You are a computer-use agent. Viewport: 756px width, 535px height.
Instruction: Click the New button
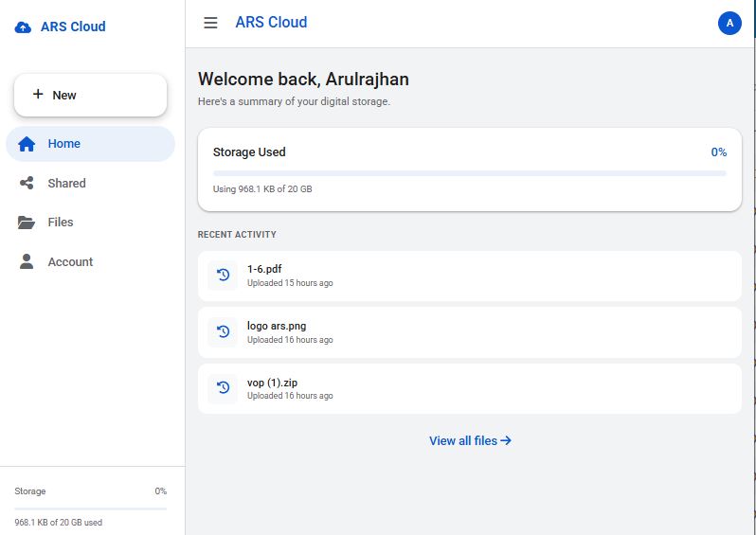click(x=91, y=95)
